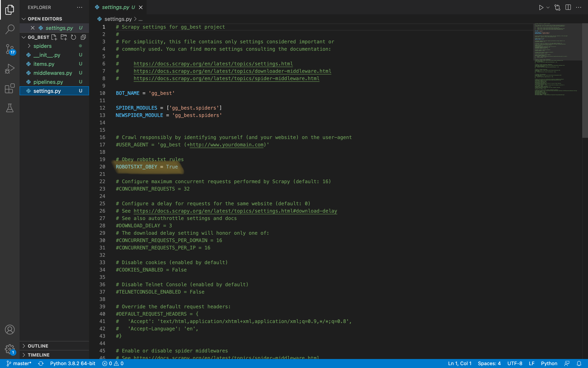Click #CONCURRENT_REQUESTS = 32 on line 23

tap(153, 189)
